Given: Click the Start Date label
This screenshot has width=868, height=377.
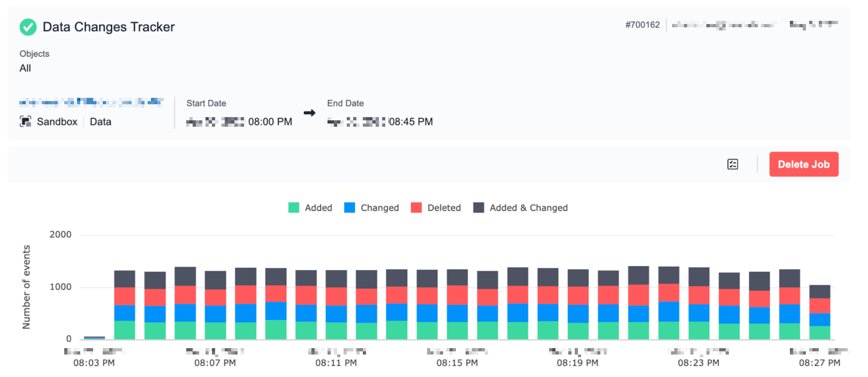Looking at the screenshot, I should click(206, 103).
